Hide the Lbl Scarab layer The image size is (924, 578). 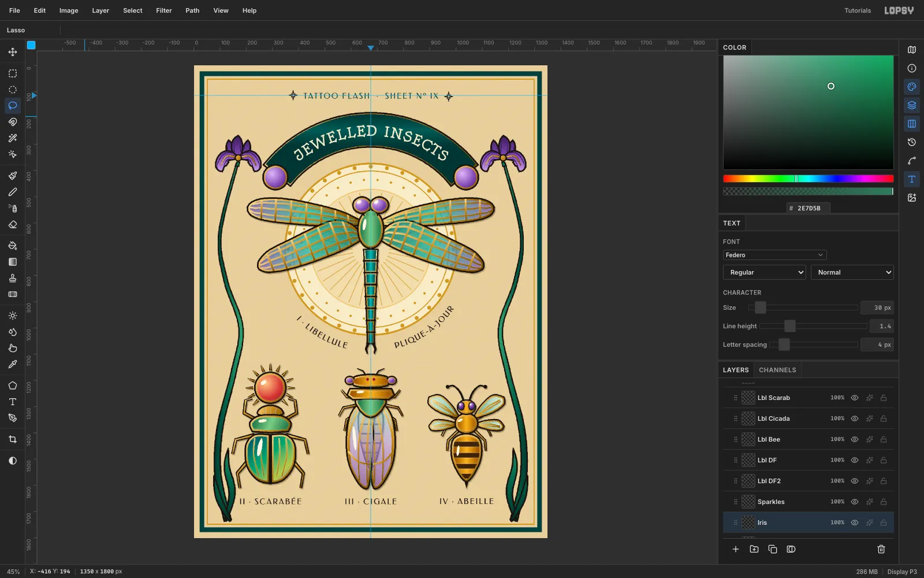[x=855, y=398]
